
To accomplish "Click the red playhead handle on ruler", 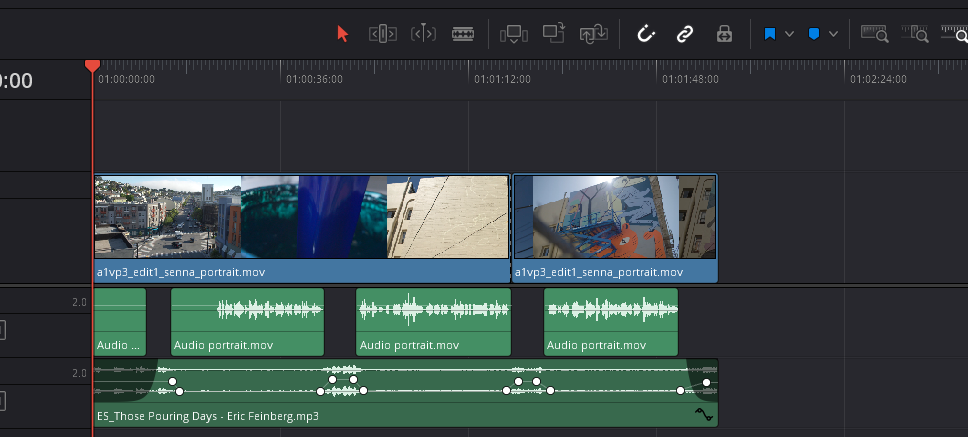I will pos(92,65).
